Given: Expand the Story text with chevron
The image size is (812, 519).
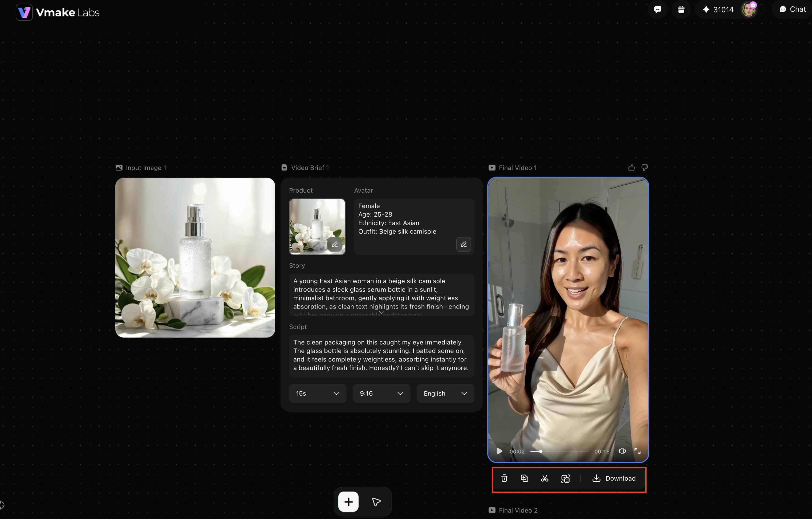Looking at the screenshot, I should (x=382, y=313).
